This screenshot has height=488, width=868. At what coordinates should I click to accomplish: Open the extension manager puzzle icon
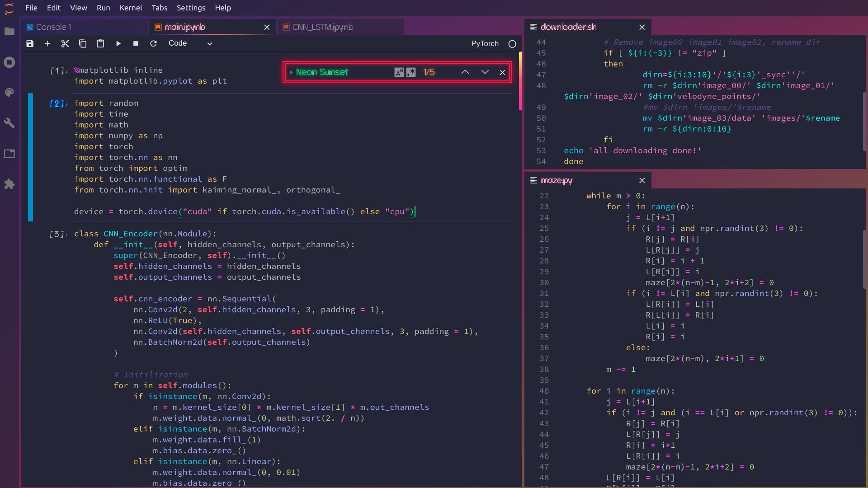click(9, 184)
